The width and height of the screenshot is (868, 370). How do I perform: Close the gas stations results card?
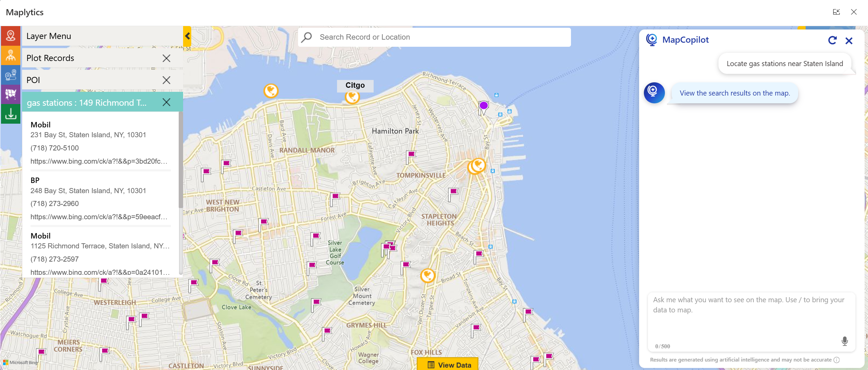166,102
